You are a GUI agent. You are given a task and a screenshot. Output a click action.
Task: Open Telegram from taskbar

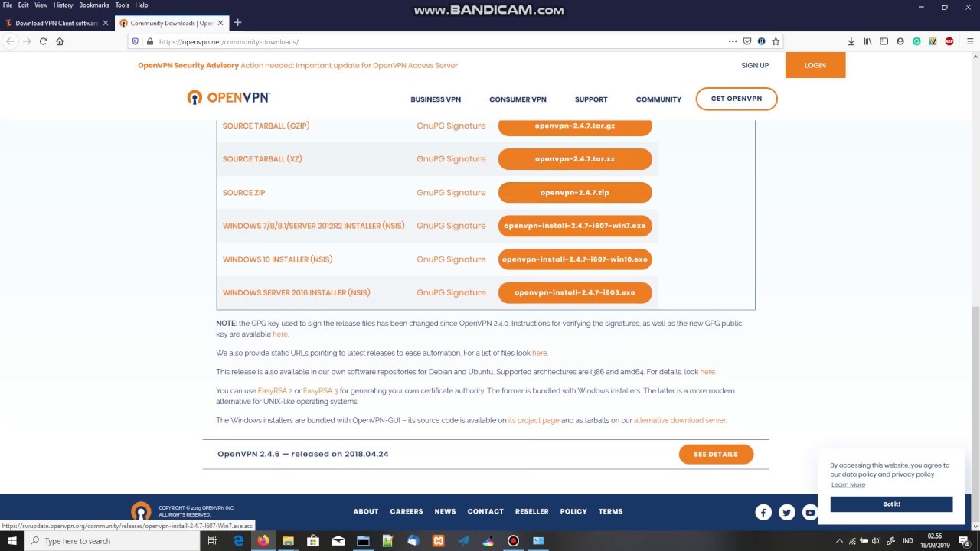tap(463, 541)
